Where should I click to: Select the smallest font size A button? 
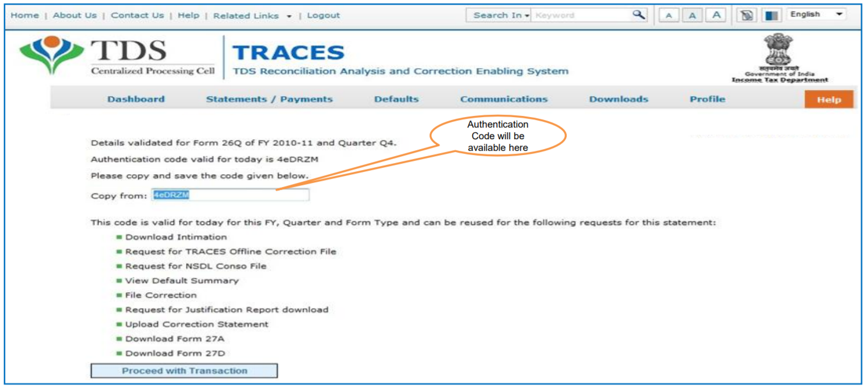(x=669, y=16)
